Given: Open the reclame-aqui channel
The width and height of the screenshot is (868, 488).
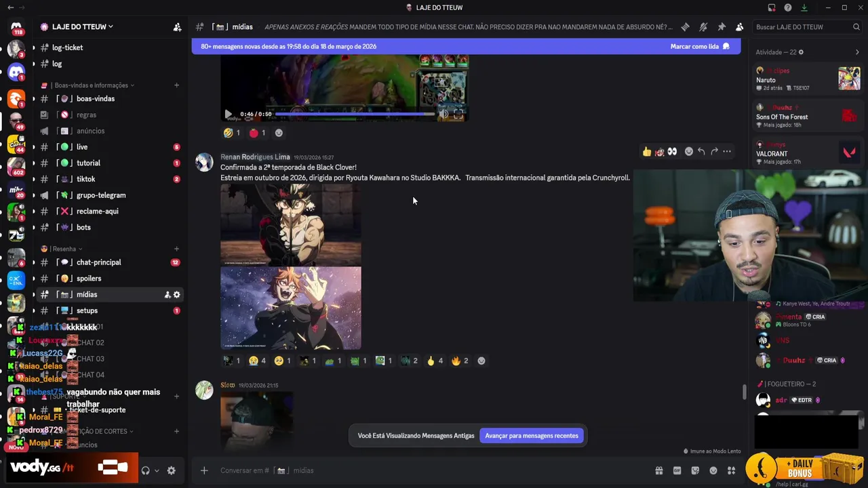Looking at the screenshot, I should 108,211.
